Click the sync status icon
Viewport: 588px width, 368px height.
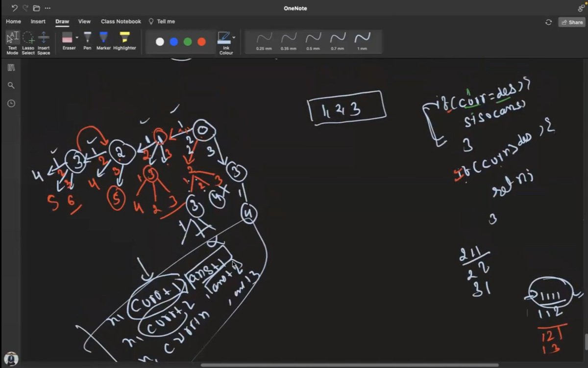pos(548,22)
